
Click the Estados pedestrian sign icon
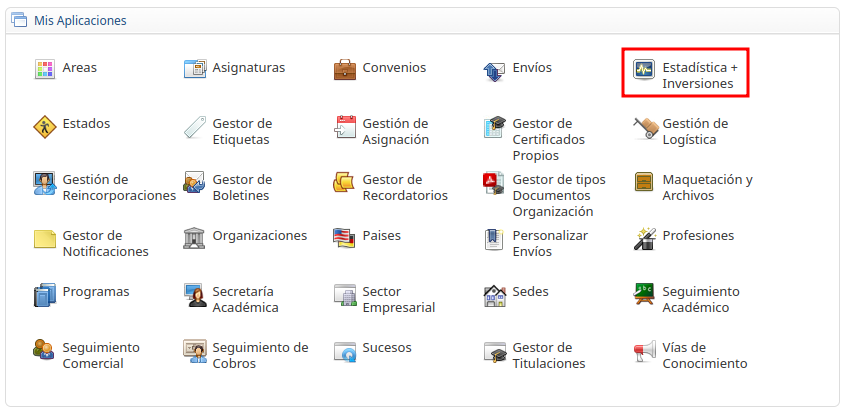(x=44, y=126)
